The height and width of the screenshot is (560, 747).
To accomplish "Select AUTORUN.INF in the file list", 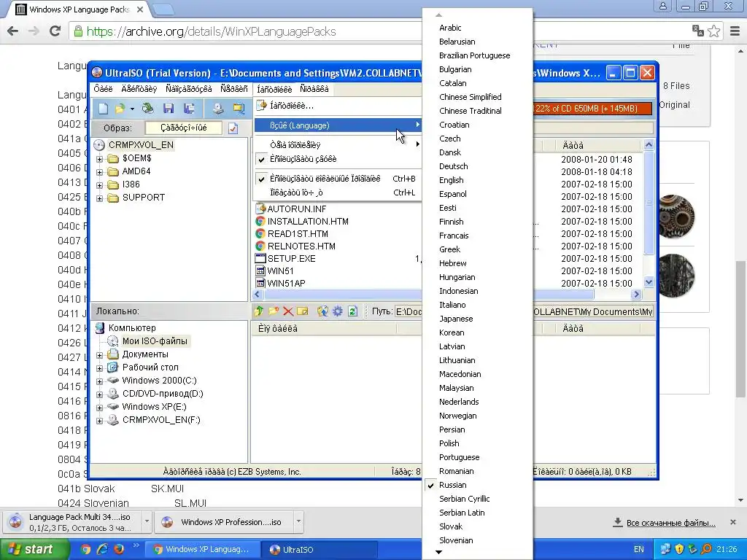I will click(x=296, y=209).
